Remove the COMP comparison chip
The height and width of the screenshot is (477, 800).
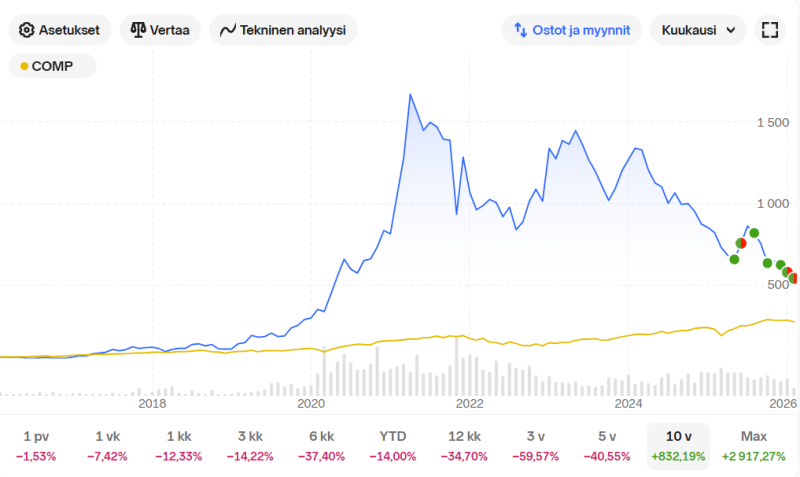pyautogui.click(x=53, y=66)
